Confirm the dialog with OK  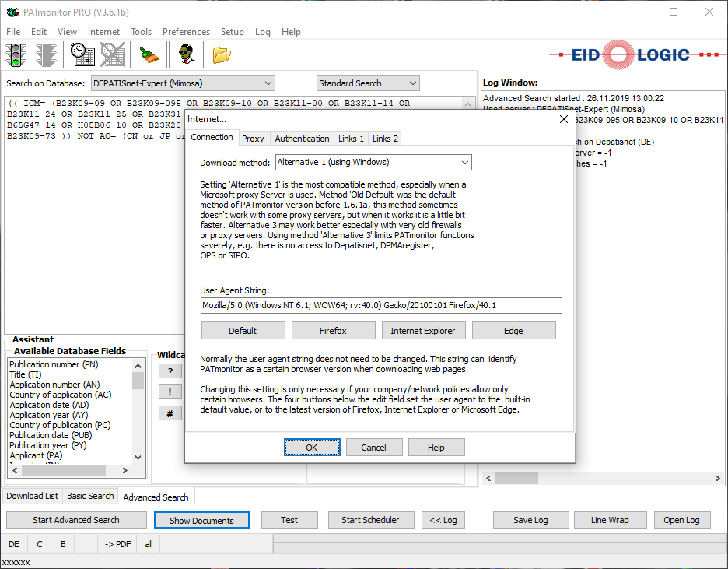click(x=312, y=448)
